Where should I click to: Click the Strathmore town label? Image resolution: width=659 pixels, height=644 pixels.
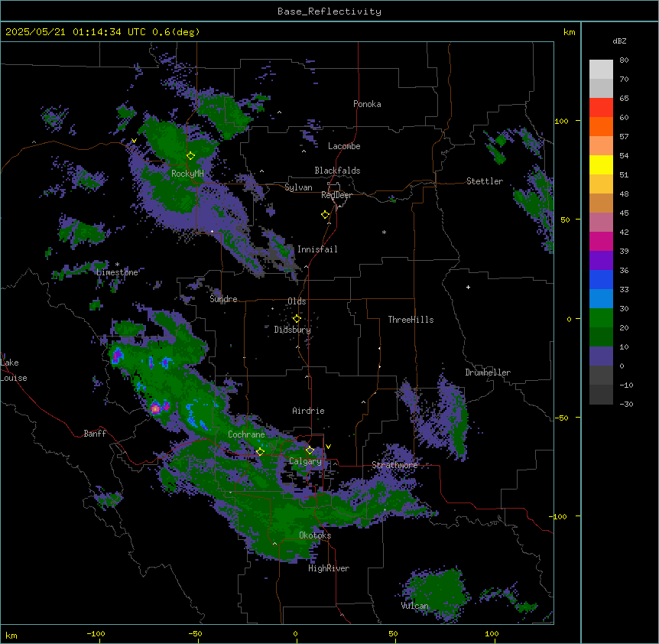point(394,465)
